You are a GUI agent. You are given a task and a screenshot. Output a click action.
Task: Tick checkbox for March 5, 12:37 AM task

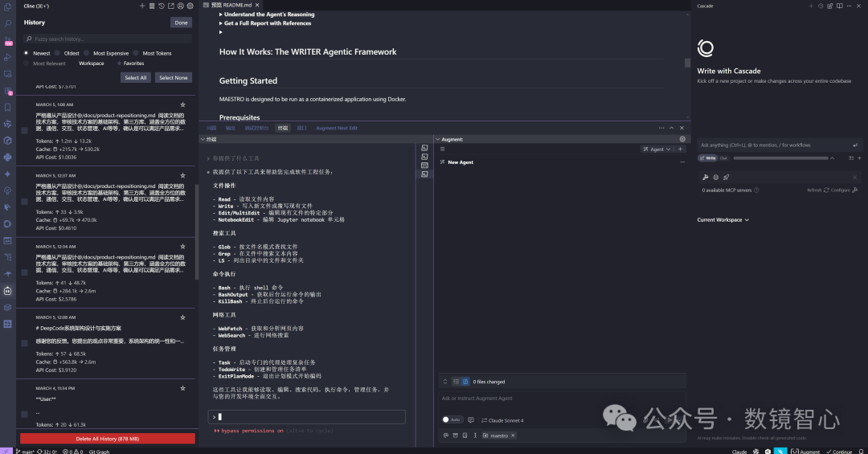[x=24, y=202]
